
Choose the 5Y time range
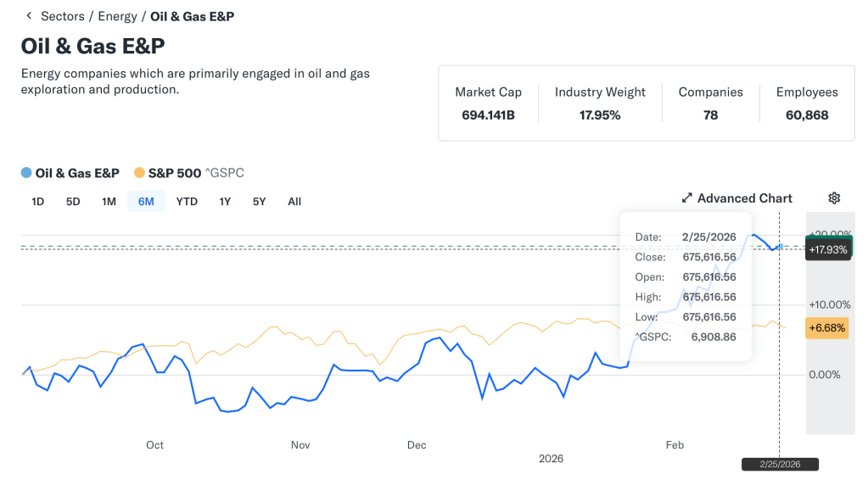click(259, 202)
